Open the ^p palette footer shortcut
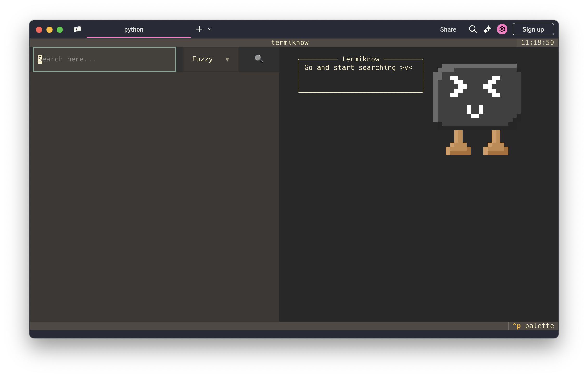 (533, 326)
